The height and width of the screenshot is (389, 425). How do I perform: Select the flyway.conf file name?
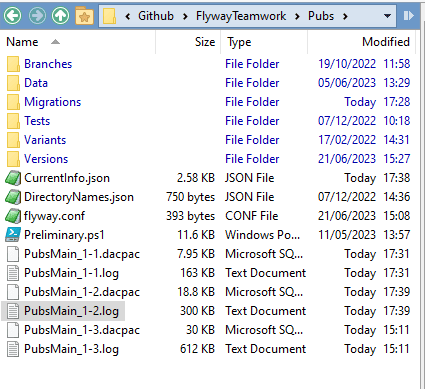54,216
